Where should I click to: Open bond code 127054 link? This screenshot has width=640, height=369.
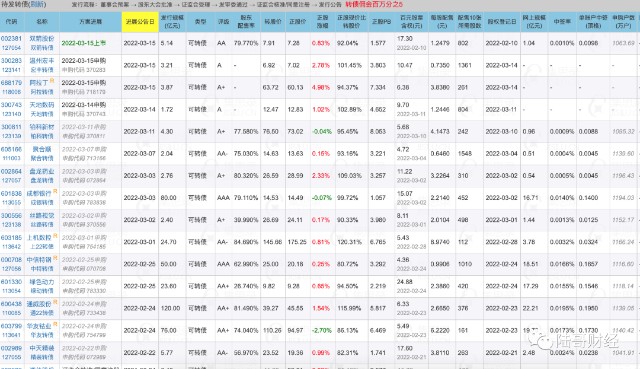[11, 48]
